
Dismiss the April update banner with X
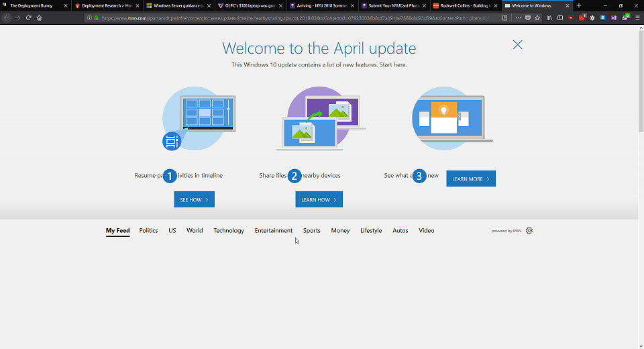point(517,45)
